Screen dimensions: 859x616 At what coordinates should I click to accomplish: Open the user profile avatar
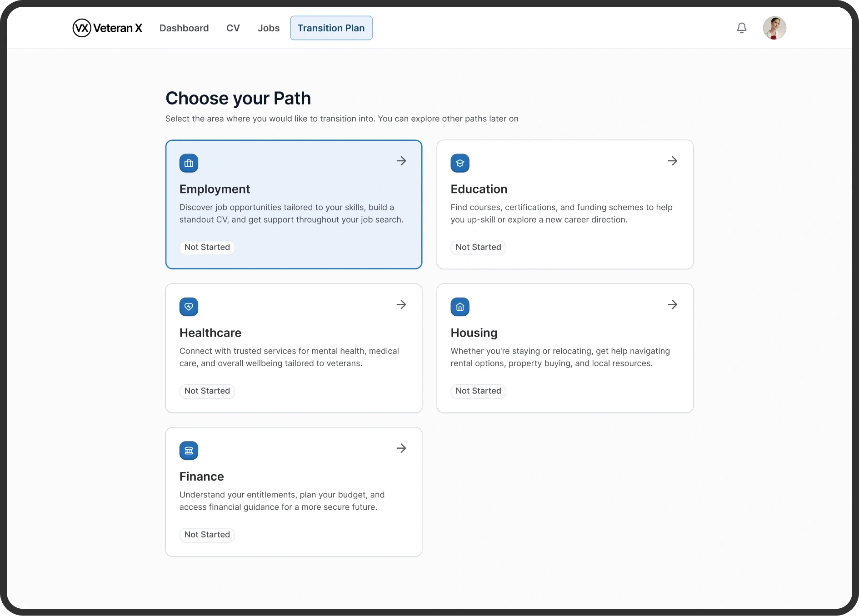click(774, 28)
